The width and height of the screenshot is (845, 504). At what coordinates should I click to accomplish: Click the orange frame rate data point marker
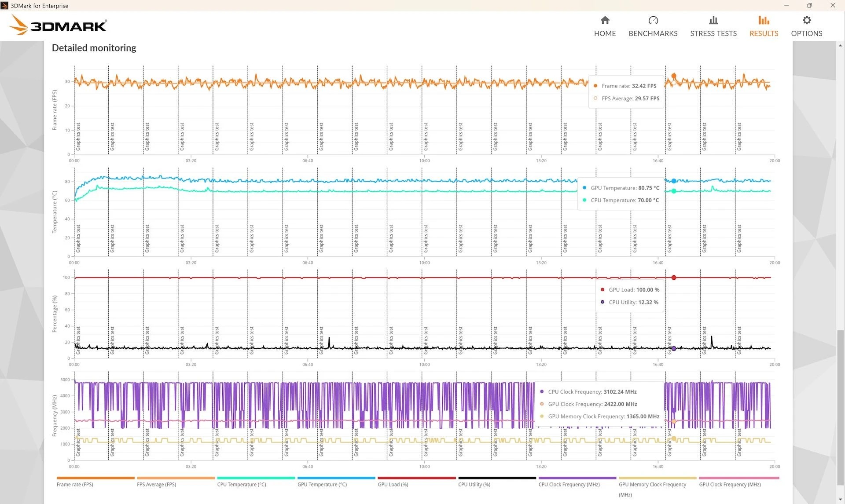[673, 76]
